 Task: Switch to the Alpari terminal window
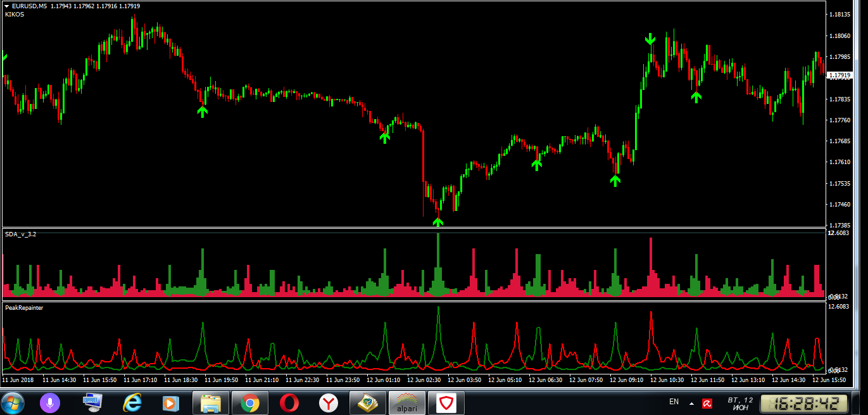(406, 402)
